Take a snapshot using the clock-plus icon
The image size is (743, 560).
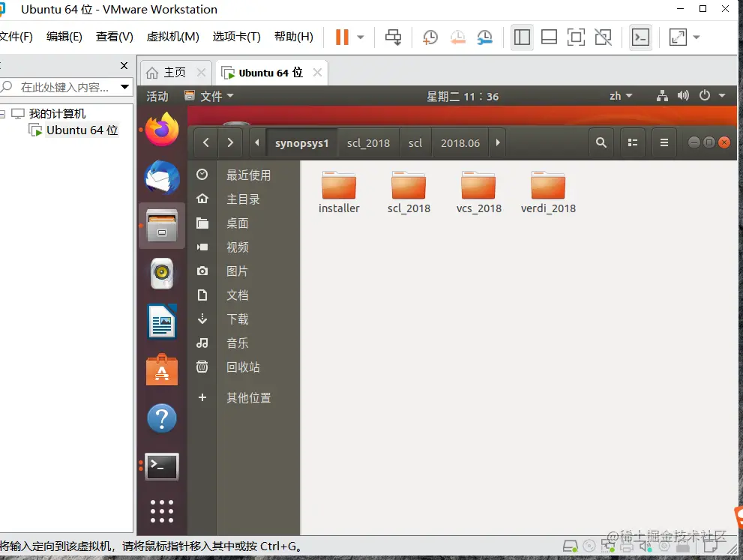tap(430, 37)
